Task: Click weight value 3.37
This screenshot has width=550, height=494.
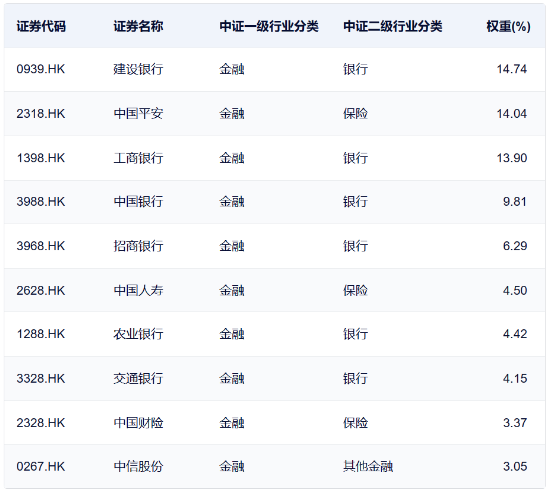Action: coord(515,423)
